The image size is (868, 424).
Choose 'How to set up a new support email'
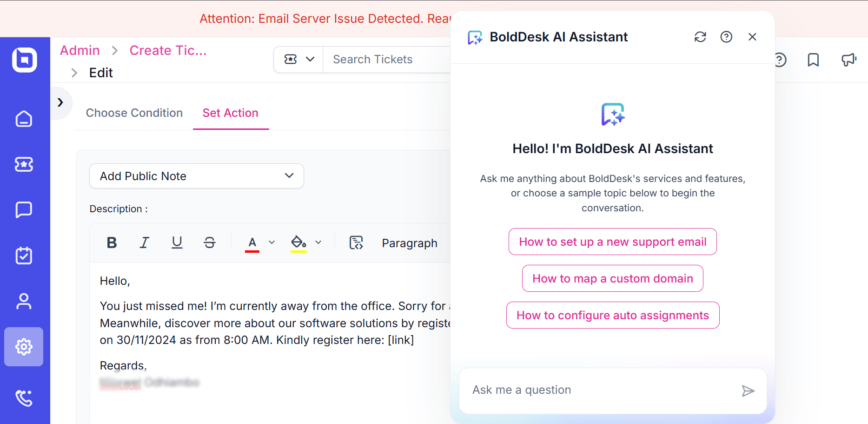pos(613,242)
